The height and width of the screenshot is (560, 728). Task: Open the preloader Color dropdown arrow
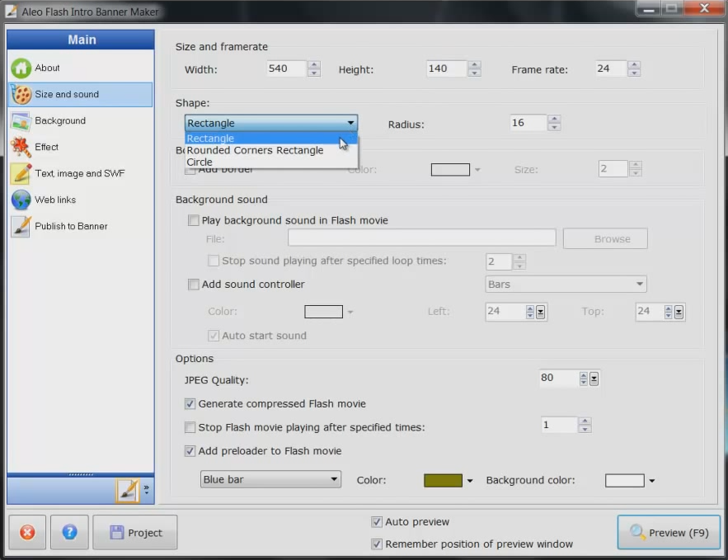click(x=470, y=481)
